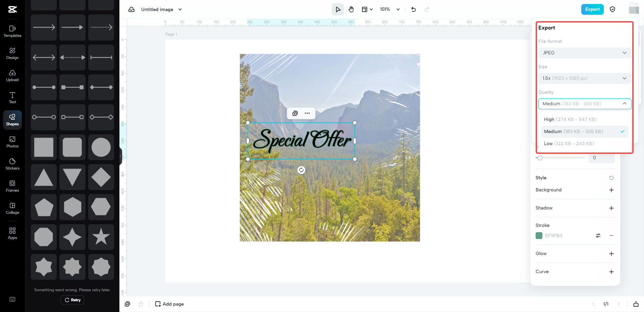Insert the upward triangle shape
This screenshot has height=312, width=644.
point(44,177)
